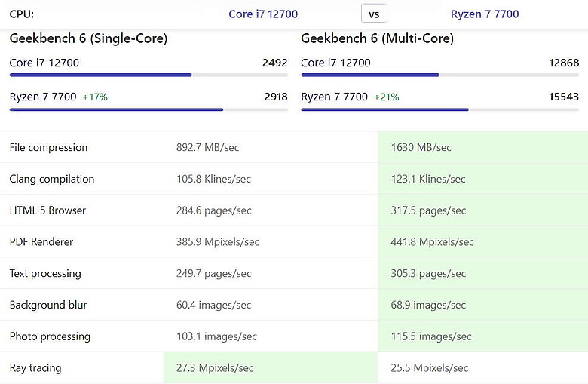The height and width of the screenshot is (384, 588).
Task: Click the multi-core score 12868
Action: (564, 63)
